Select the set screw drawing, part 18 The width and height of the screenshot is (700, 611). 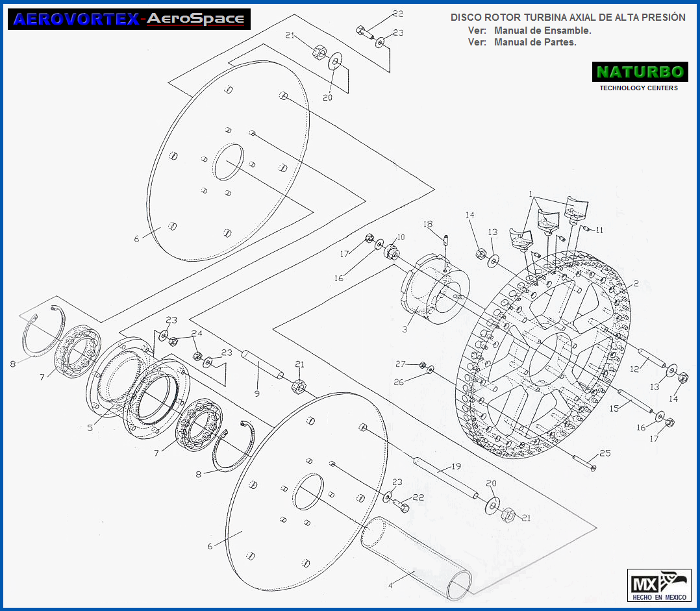tap(445, 239)
